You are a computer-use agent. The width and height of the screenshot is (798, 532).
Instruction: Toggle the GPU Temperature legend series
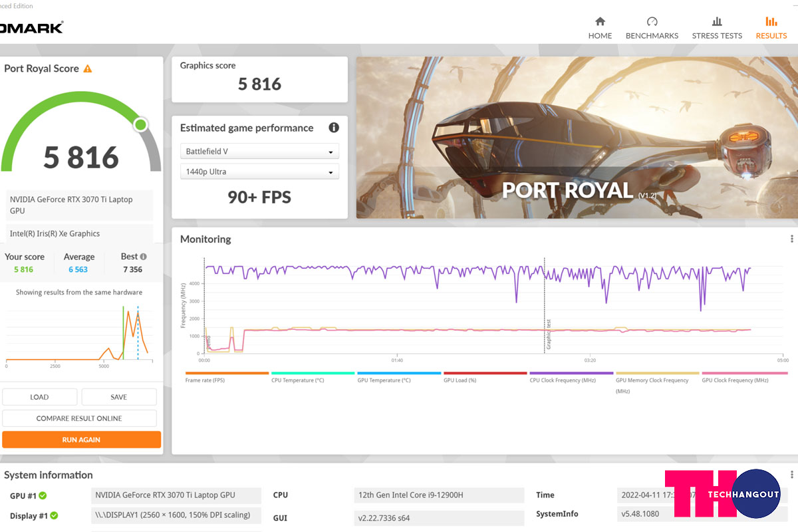pos(399,377)
